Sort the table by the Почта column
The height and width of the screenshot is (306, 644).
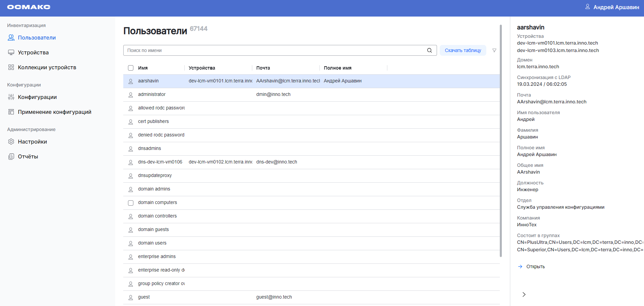(x=263, y=68)
